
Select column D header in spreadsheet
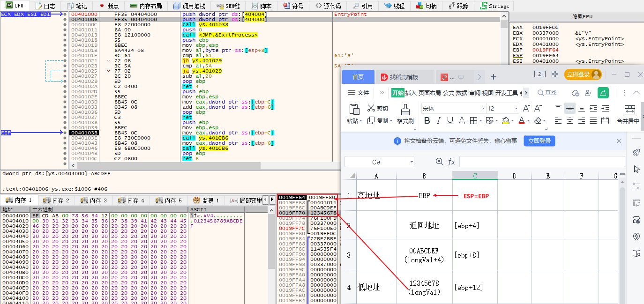tap(514, 176)
